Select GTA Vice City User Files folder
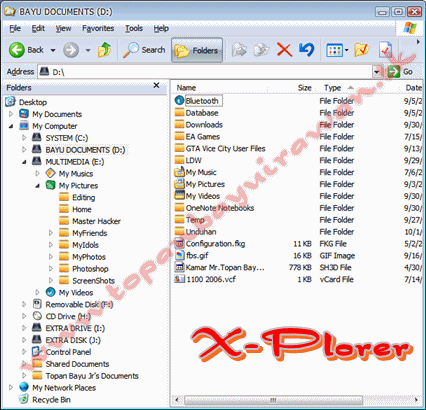 coord(225,149)
